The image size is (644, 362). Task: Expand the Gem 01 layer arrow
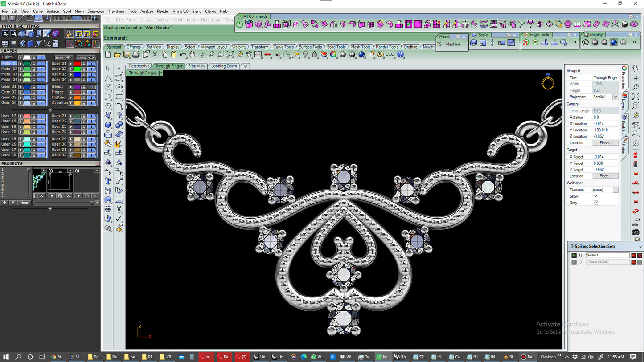point(21,87)
